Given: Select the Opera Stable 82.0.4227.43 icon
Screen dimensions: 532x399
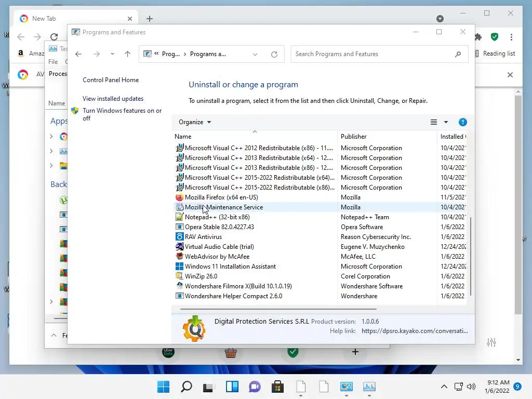Looking at the screenshot, I should click(x=179, y=227).
